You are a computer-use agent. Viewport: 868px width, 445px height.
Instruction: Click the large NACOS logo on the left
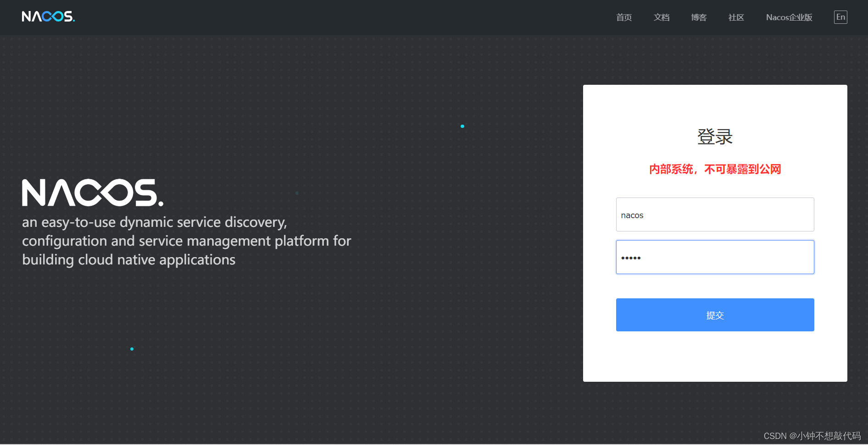93,192
